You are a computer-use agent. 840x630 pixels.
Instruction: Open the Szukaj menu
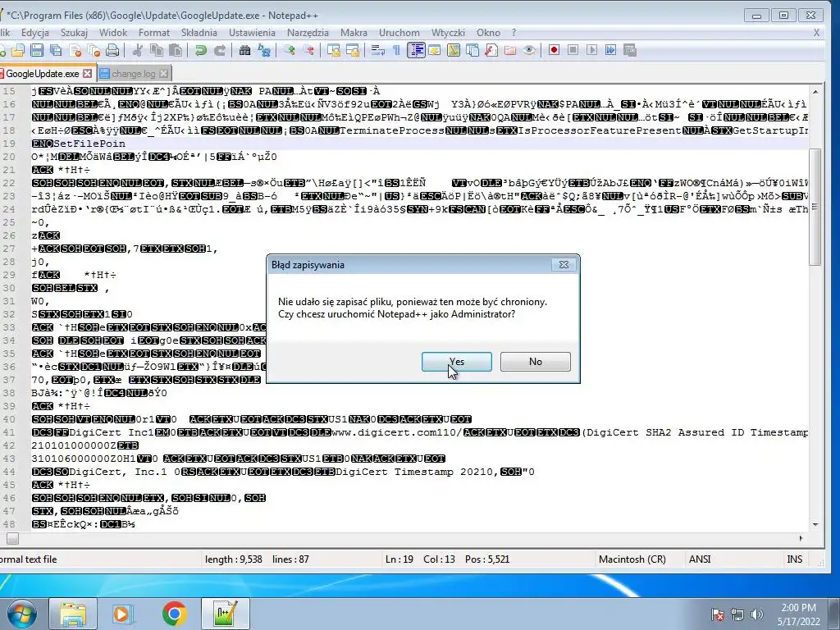pyautogui.click(x=74, y=33)
